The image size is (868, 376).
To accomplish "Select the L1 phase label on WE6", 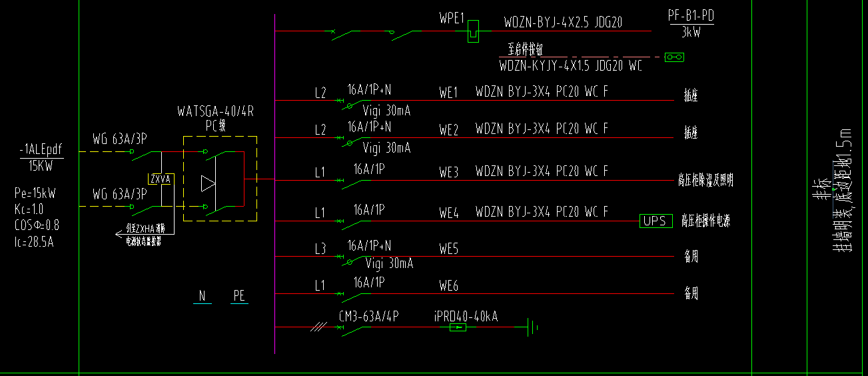I will tap(320, 287).
